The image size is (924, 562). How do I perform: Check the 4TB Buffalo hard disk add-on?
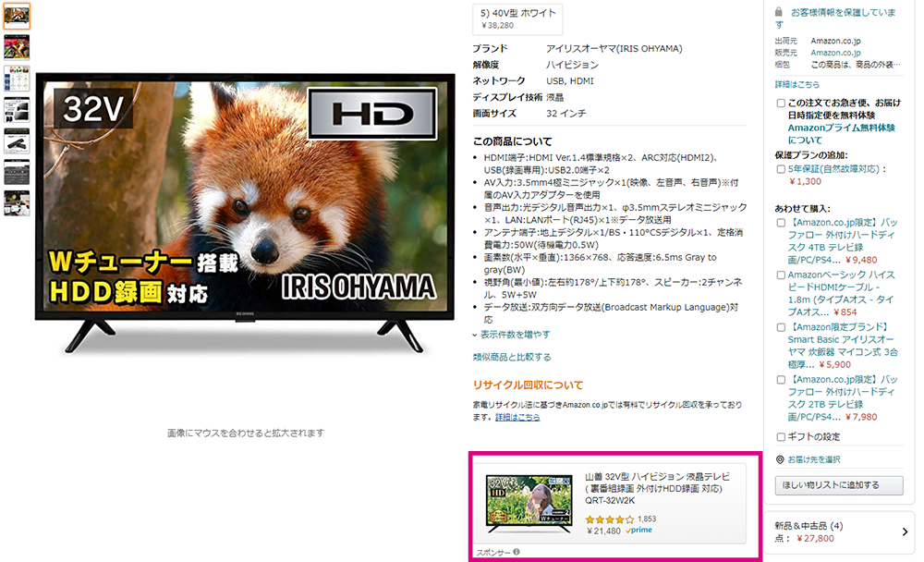tap(781, 223)
